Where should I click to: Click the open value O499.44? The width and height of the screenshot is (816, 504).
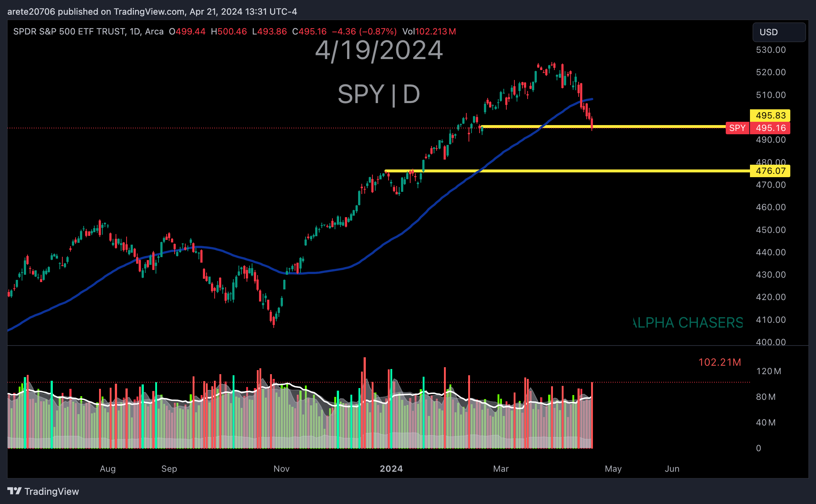pyautogui.click(x=187, y=32)
